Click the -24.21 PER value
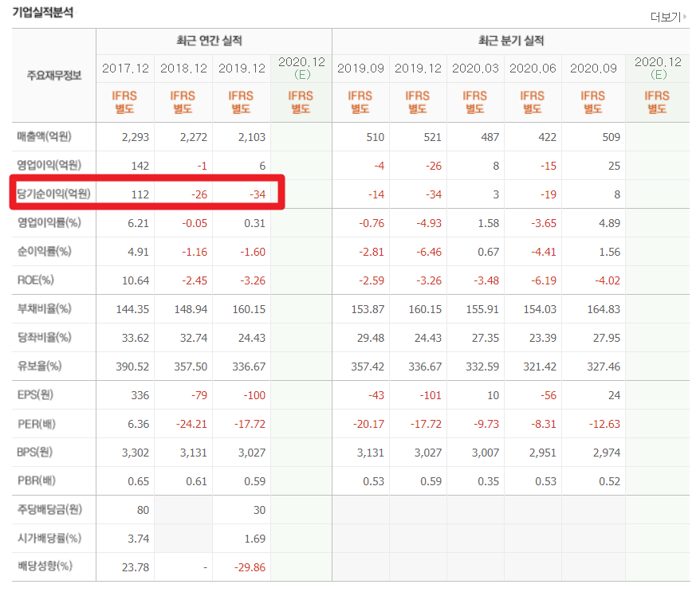The width and height of the screenshot is (700, 592). [191, 424]
